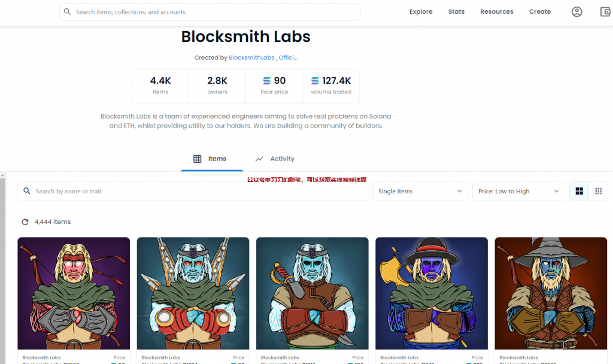Click the Items tab grid icon
613x364 pixels.
(x=198, y=159)
